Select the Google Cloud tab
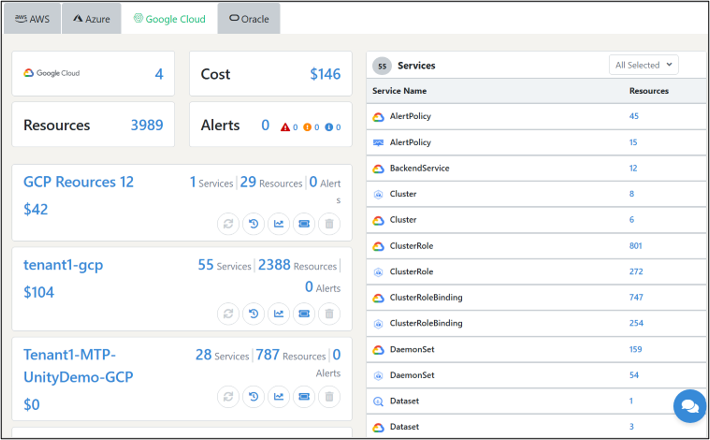 click(169, 19)
